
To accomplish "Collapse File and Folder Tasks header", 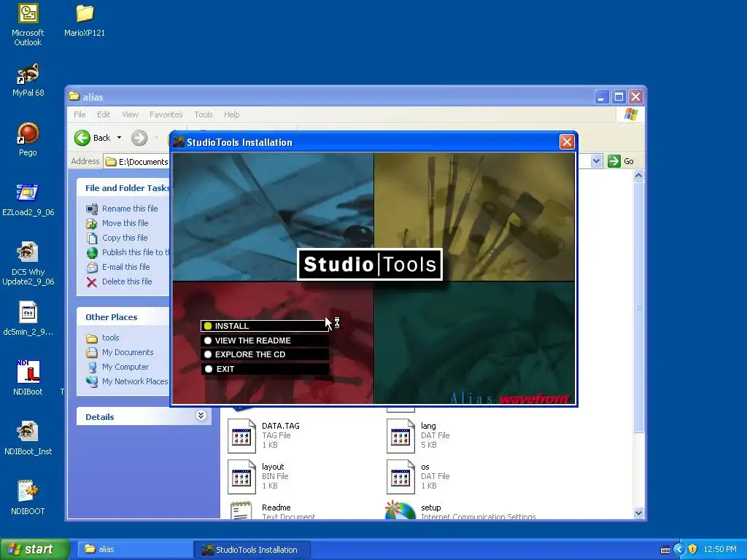I will click(123, 187).
